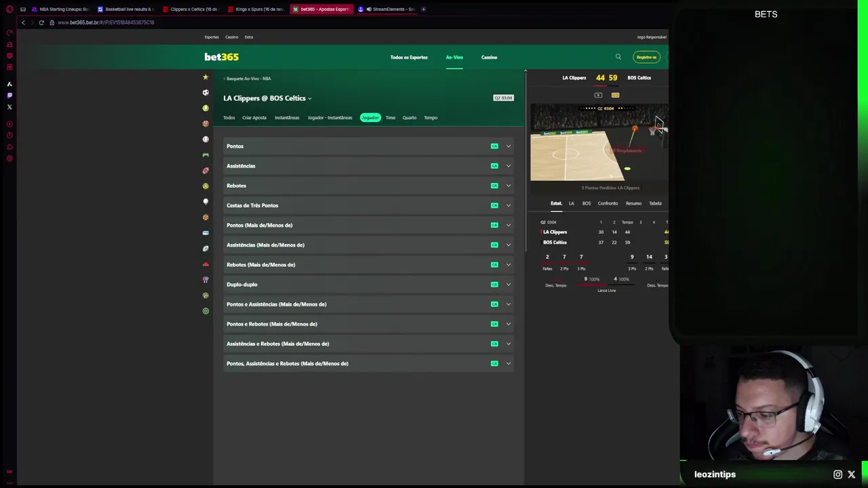Select the green game controller e-sports icon
This screenshot has width=868, height=488.
pos(205,155)
